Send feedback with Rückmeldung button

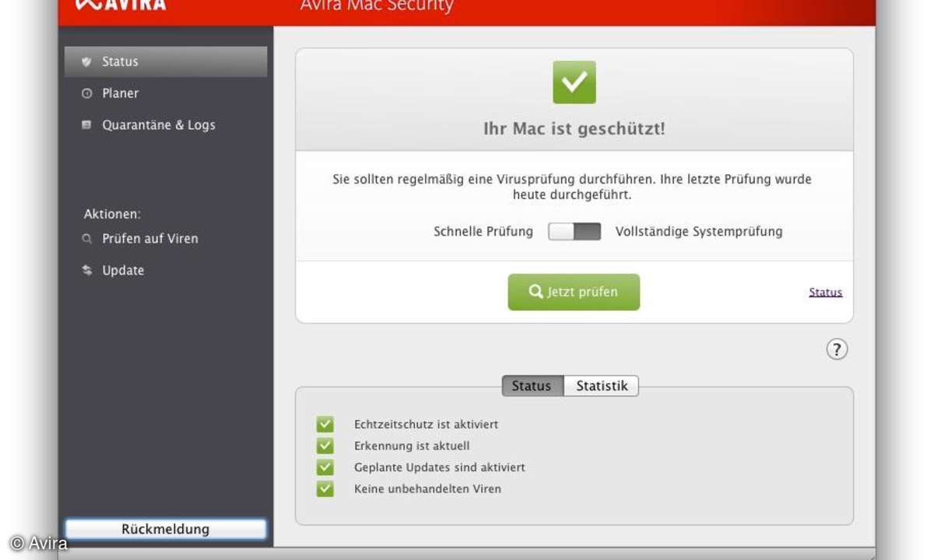point(166,530)
